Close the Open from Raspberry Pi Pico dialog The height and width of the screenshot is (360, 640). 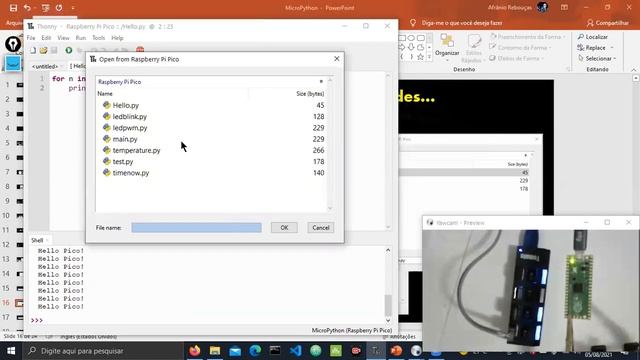click(337, 59)
